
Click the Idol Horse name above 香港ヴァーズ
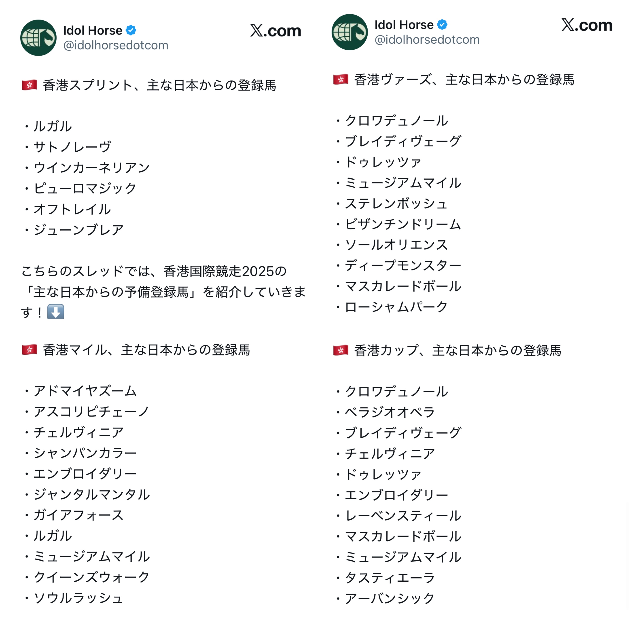(404, 25)
